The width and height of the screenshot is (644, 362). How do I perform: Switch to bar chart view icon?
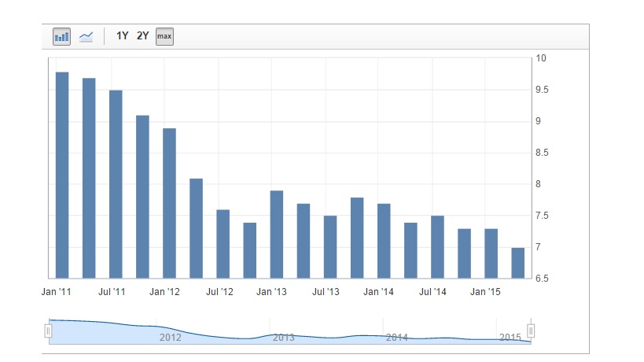pyautogui.click(x=61, y=36)
